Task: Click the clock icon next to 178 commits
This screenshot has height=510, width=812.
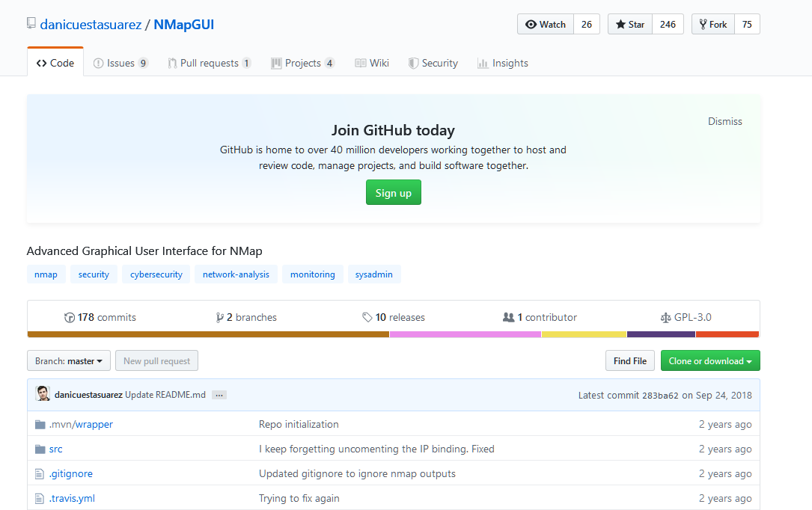Action: click(70, 318)
